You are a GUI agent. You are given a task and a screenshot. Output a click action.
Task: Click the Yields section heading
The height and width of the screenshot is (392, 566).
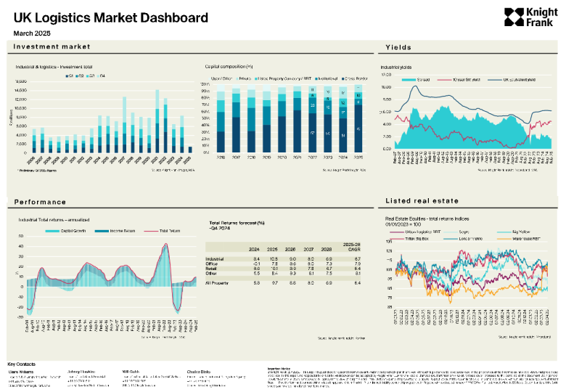(x=396, y=48)
